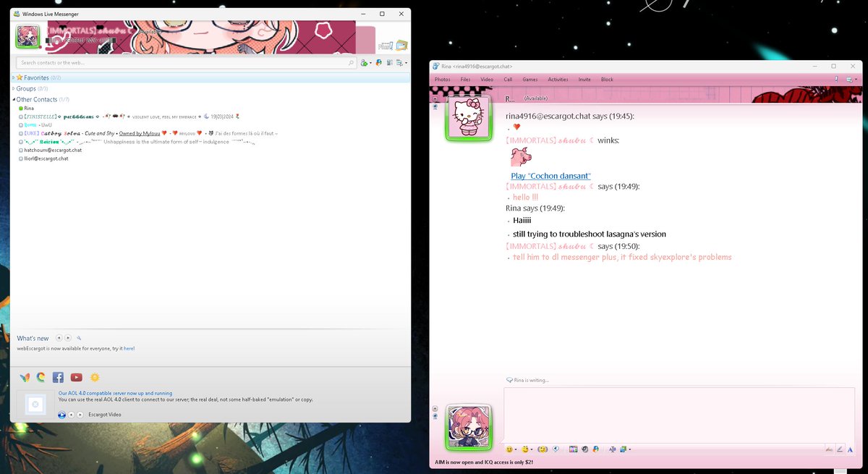The height and width of the screenshot is (474, 868).
Task: Play the Cochon dansant wink
Action: pyautogui.click(x=550, y=176)
